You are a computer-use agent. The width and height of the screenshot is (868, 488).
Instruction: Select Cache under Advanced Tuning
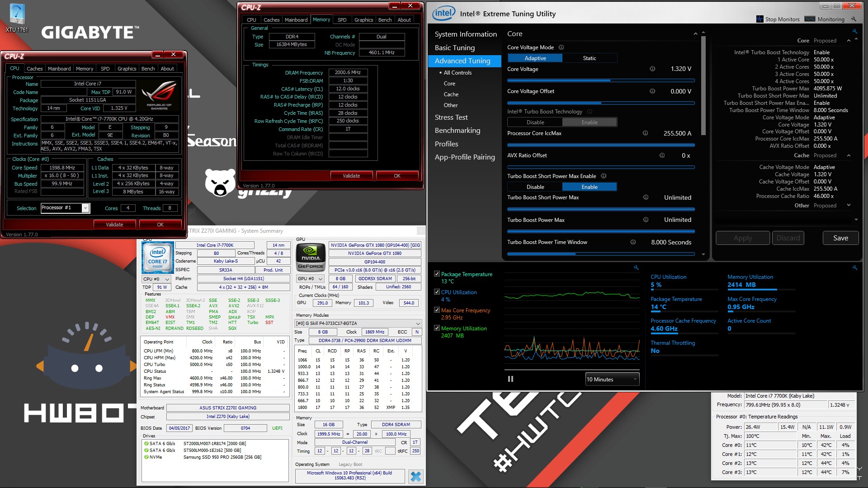[451, 94]
